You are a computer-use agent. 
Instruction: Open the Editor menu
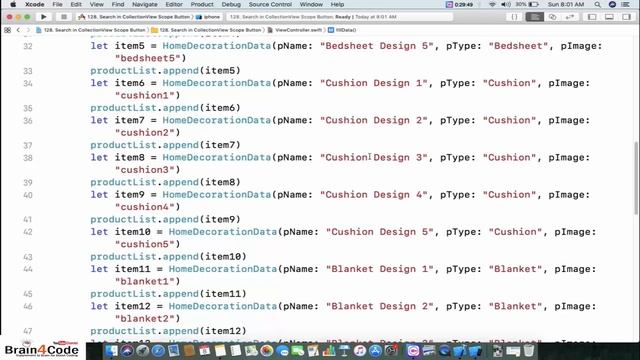click(174, 4)
